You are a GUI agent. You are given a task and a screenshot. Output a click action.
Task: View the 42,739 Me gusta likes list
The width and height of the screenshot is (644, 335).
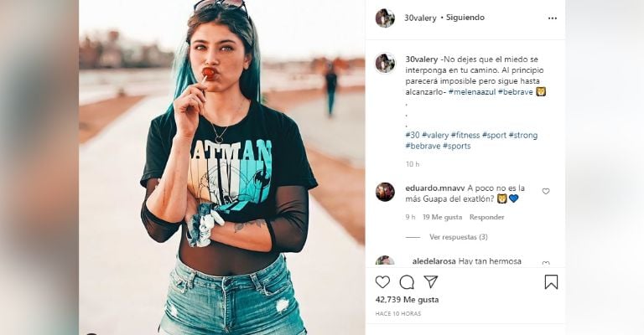(407, 300)
